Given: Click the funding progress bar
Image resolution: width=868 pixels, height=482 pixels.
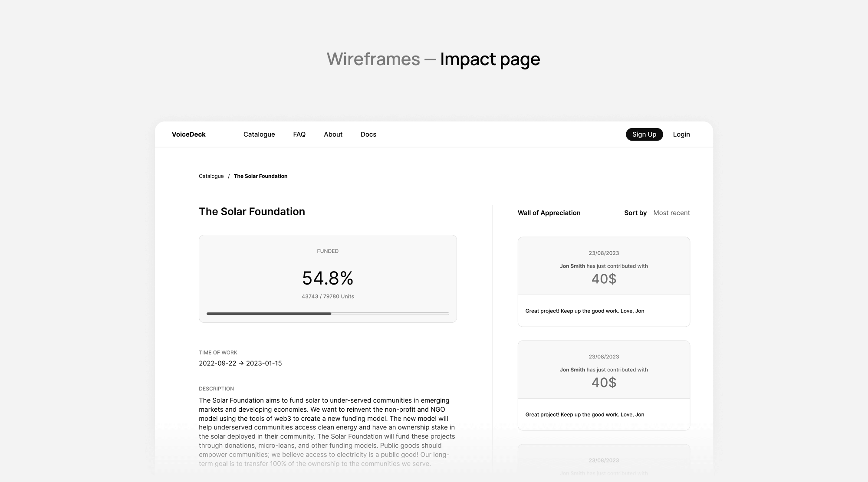Looking at the screenshot, I should coord(328,313).
